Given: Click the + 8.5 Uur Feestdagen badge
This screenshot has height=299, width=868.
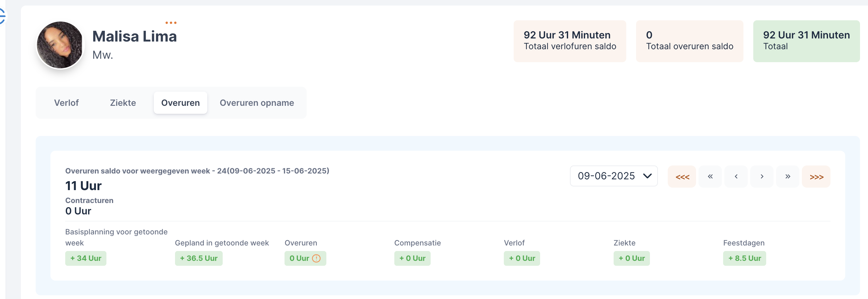Looking at the screenshot, I should point(744,258).
